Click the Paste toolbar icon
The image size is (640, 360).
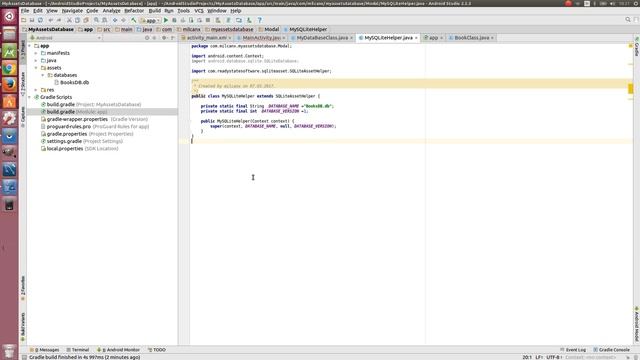86,20
